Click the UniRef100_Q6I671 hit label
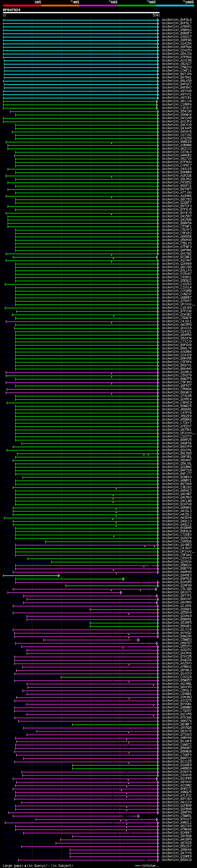Image resolution: width=197 pixels, height=868 pixels. coord(176,592)
